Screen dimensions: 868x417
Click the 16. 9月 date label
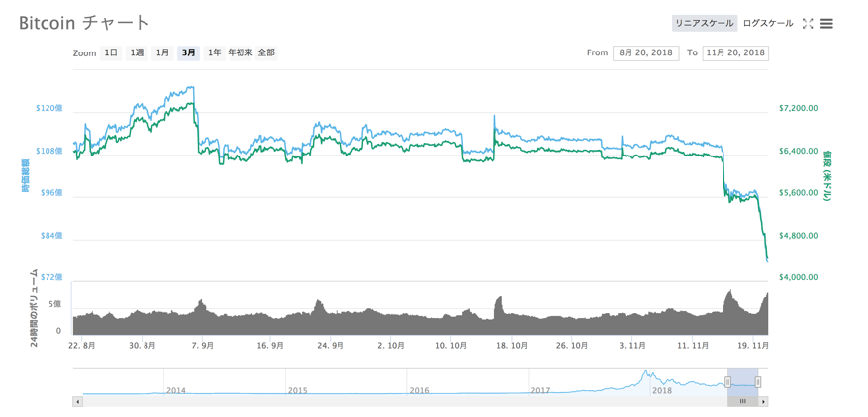coord(272,345)
